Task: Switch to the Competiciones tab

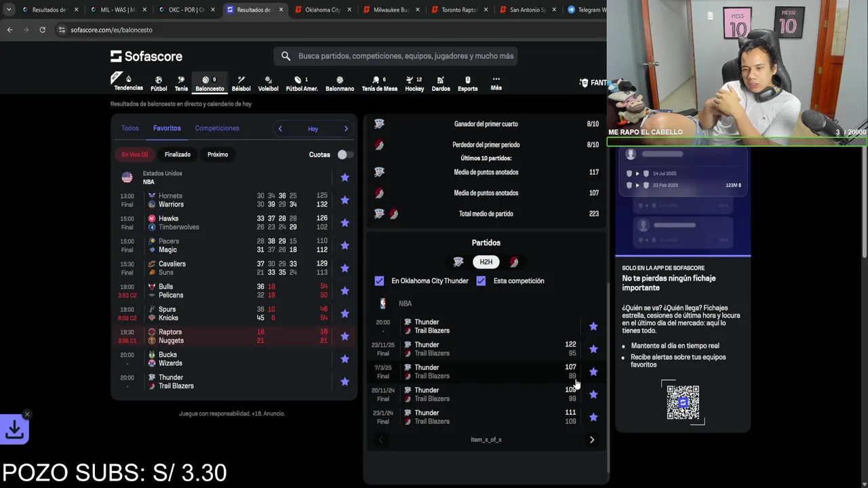Action: (x=217, y=128)
